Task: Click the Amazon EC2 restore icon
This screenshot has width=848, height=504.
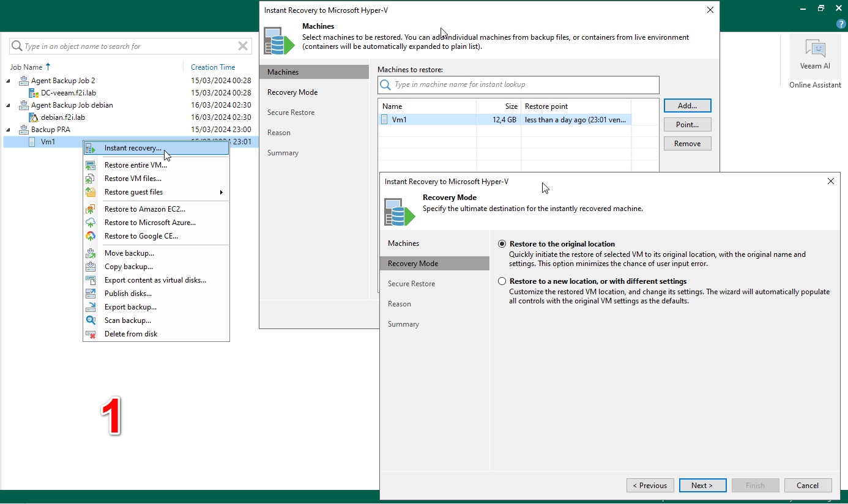Action: 90,209
